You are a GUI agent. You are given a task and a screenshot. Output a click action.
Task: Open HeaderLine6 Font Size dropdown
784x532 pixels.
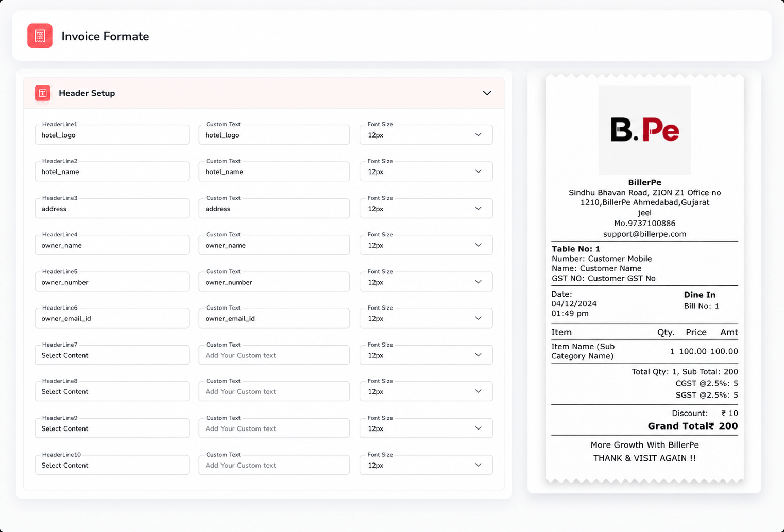[x=426, y=318]
